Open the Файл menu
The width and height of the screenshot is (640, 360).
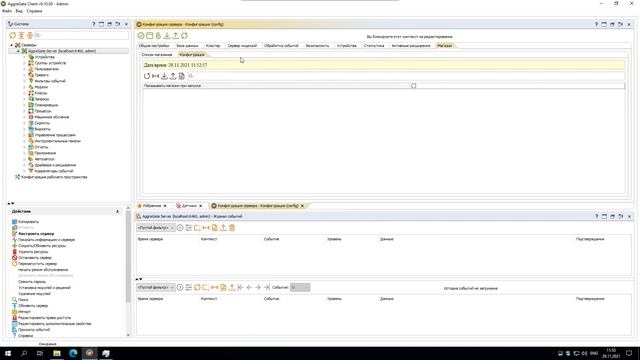(7, 11)
